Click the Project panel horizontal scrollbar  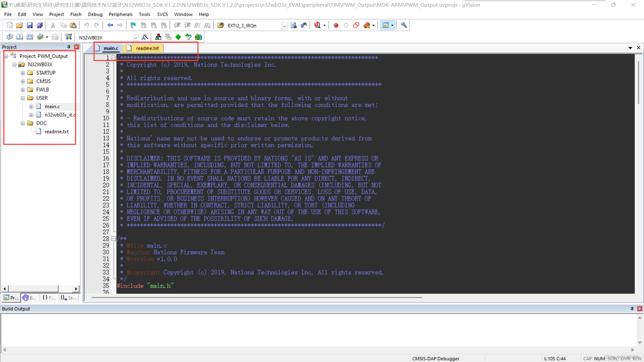tap(34, 289)
